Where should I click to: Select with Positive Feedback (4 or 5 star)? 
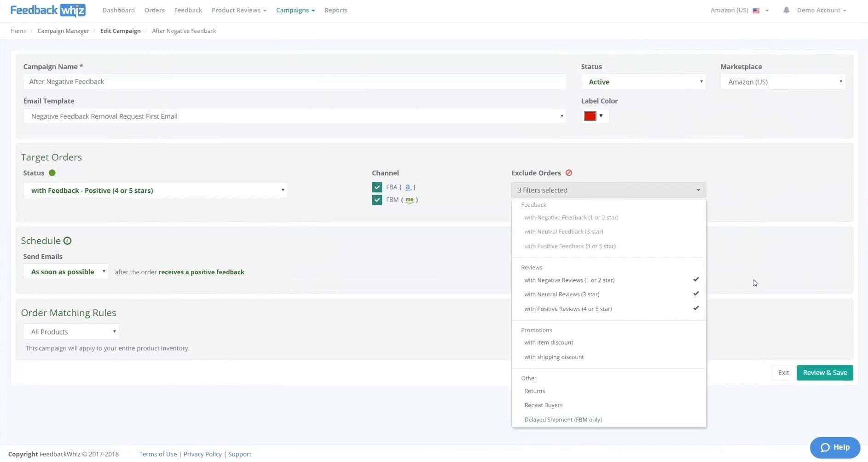608,246
